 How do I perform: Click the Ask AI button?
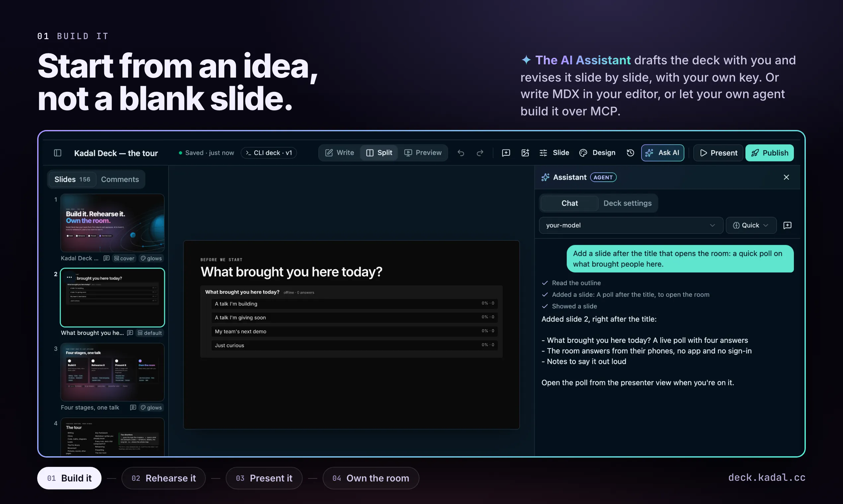(662, 153)
